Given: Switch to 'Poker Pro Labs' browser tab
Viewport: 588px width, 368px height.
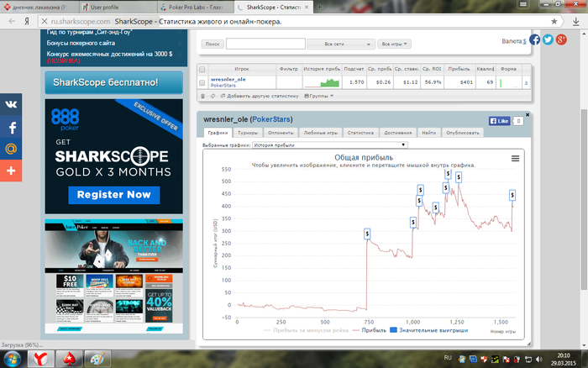Looking at the screenshot, I should tap(196, 7).
